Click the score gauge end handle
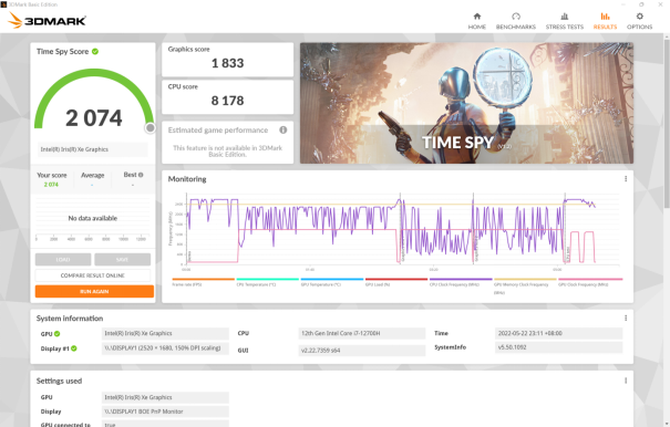This screenshot has height=427, width=670. point(150,128)
